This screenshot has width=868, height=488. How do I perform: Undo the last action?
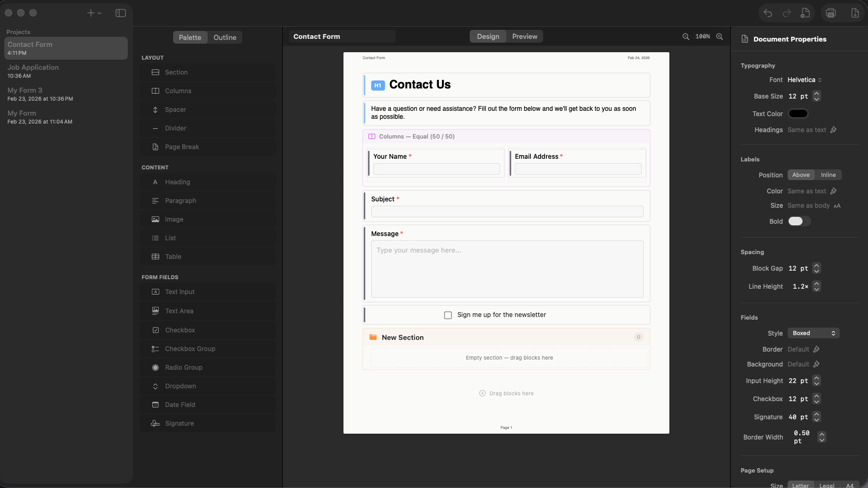click(x=767, y=13)
